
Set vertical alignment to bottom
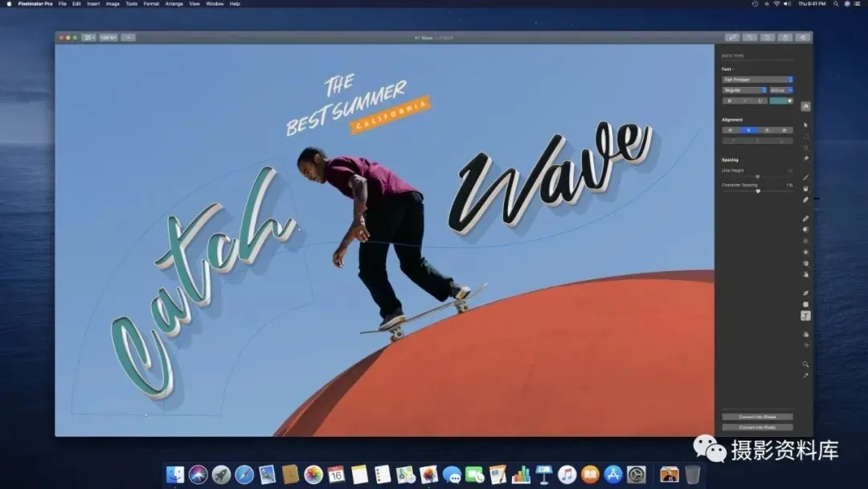pyautogui.click(x=781, y=141)
